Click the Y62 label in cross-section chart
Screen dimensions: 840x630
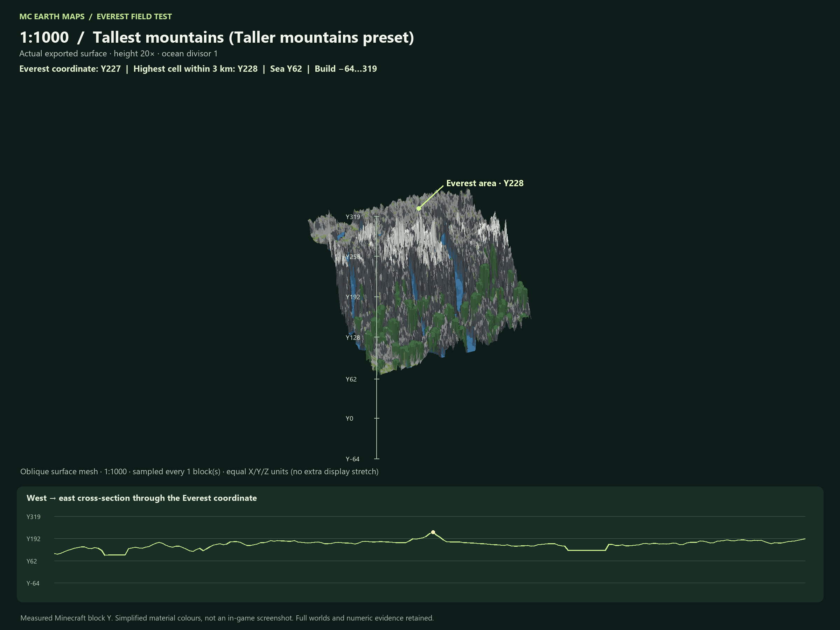click(x=31, y=561)
